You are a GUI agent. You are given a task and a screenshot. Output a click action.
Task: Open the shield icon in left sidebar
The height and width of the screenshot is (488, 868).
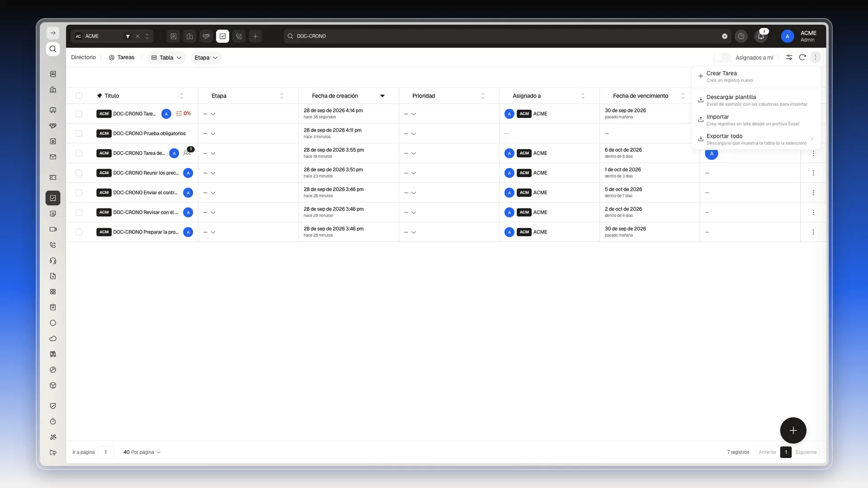click(53, 406)
